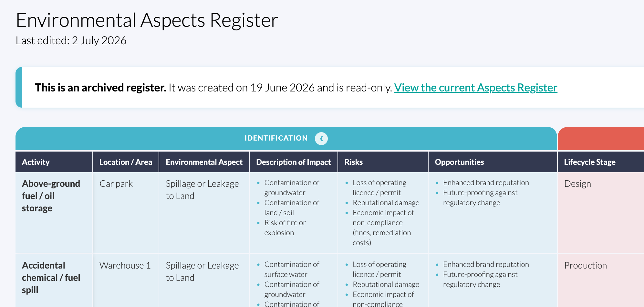Click the Environmental Aspects Register page title
Image resolution: width=644 pixels, height=307 pixels.
(147, 20)
